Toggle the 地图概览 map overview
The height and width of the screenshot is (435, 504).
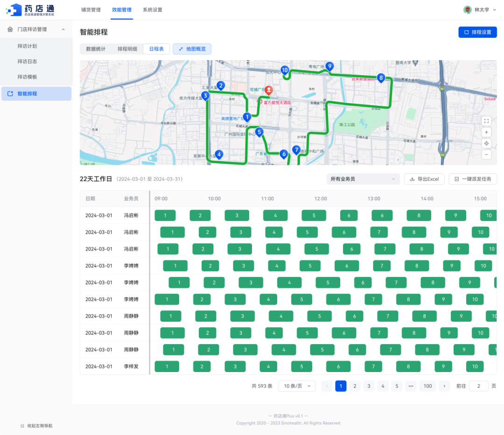[192, 49]
